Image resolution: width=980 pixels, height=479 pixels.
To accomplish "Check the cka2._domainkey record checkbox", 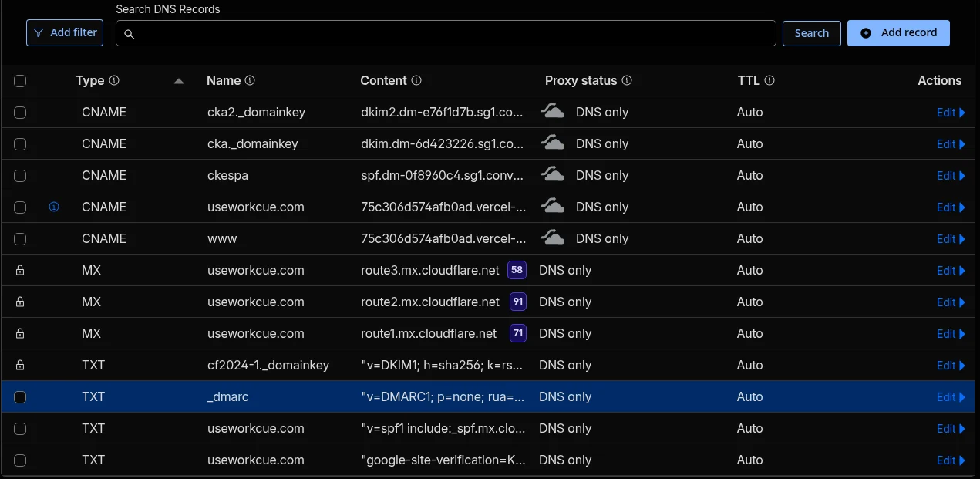I will coord(20,113).
